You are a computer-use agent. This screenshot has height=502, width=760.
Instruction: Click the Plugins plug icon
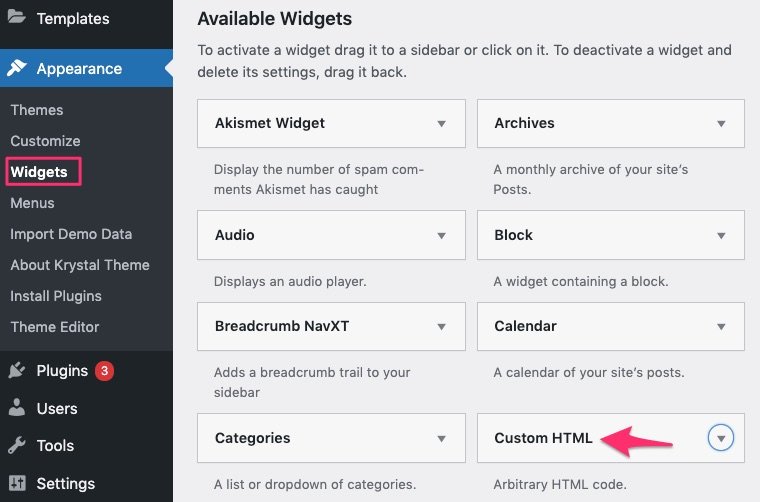coord(17,371)
